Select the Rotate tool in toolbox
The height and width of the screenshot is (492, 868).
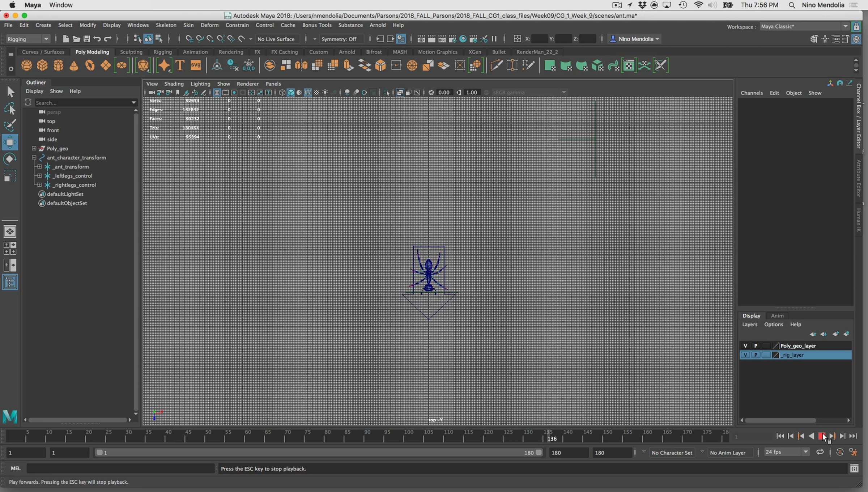pos(10,159)
